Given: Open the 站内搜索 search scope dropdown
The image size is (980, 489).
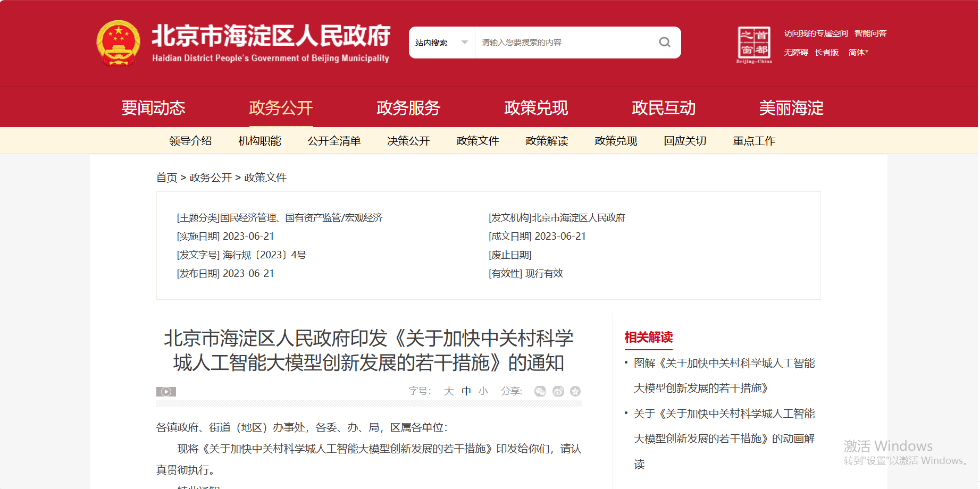Looking at the screenshot, I should point(441,43).
